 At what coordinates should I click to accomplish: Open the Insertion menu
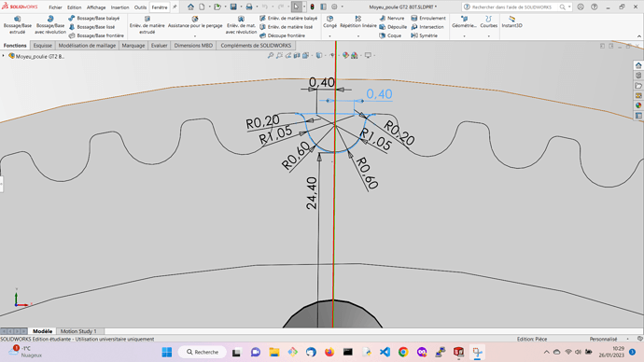click(119, 7)
